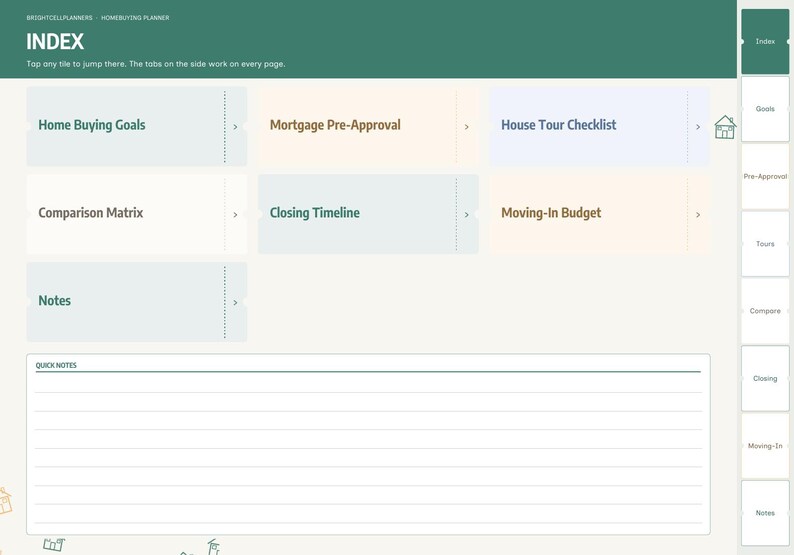The image size is (794, 555).
Task: Open the Notes tile in the index
Action: point(137,302)
